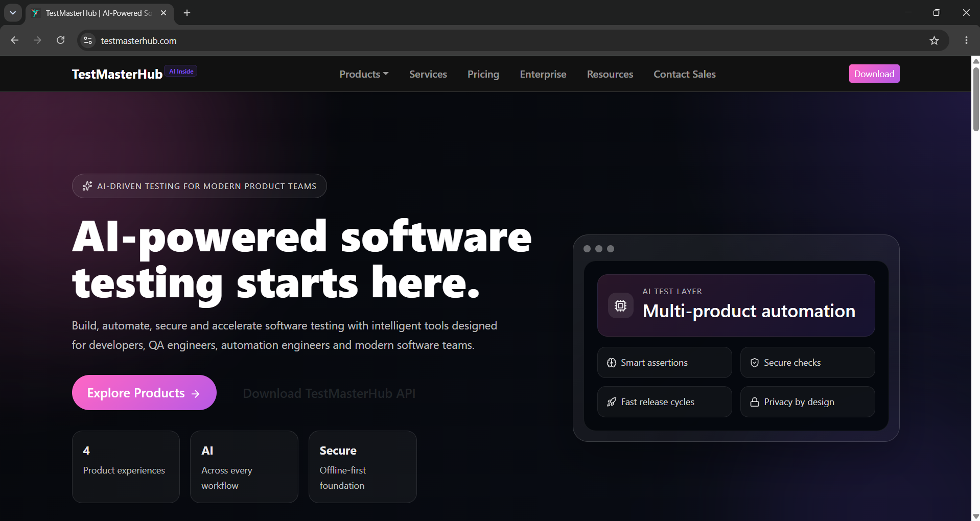Click the Download TestMasterHub API link

[329, 393]
